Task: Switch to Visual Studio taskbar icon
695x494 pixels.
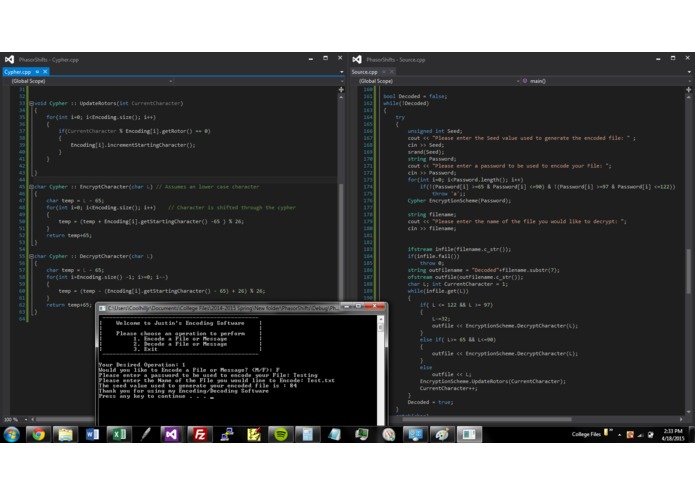Action: tap(172, 435)
